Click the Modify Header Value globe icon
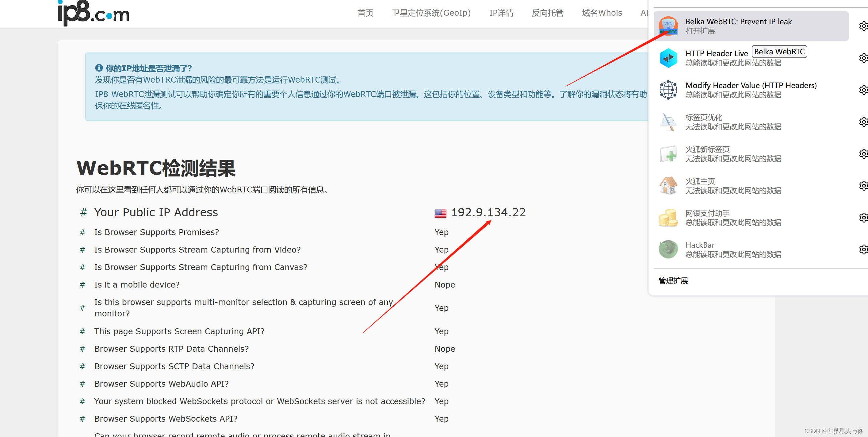 pos(668,90)
